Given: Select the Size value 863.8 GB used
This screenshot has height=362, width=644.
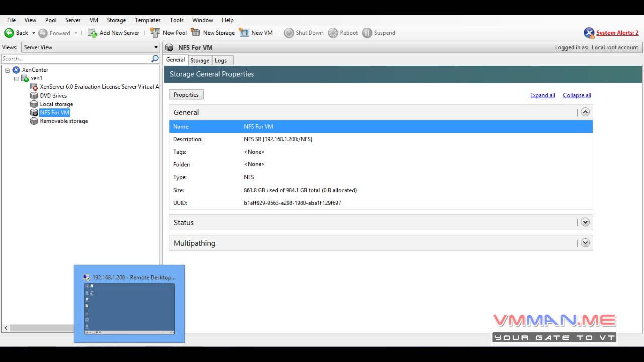Looking at the screenshot, I should [300, 190].
